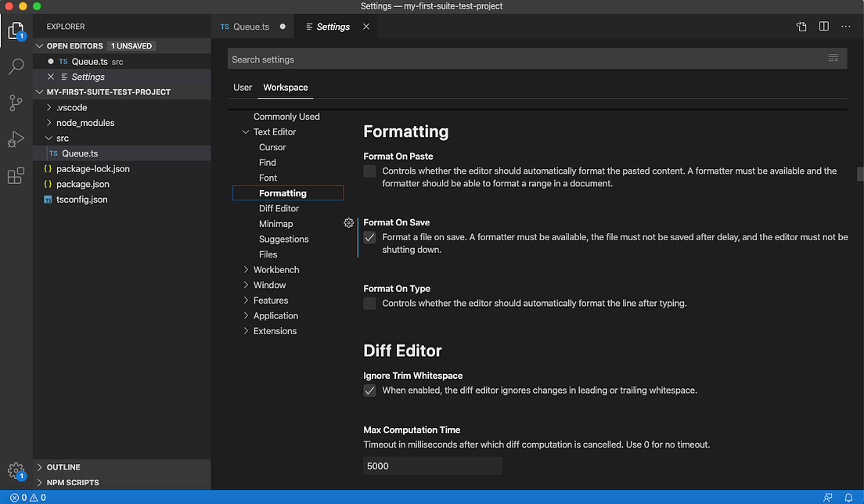This screenshot has height=504, width=864.
Task: Expand Application settings group
Action: (246, 315)
